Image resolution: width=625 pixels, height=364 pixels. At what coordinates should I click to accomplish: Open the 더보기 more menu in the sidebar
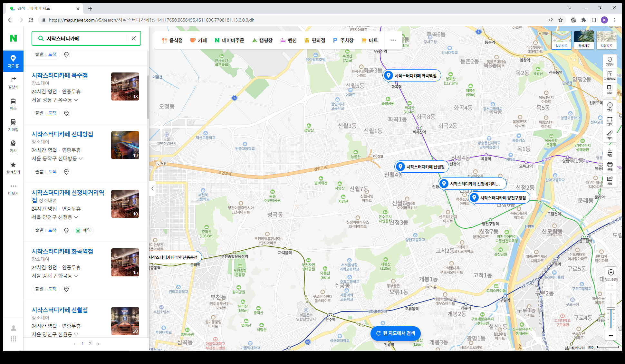click(x=13, y=189)
